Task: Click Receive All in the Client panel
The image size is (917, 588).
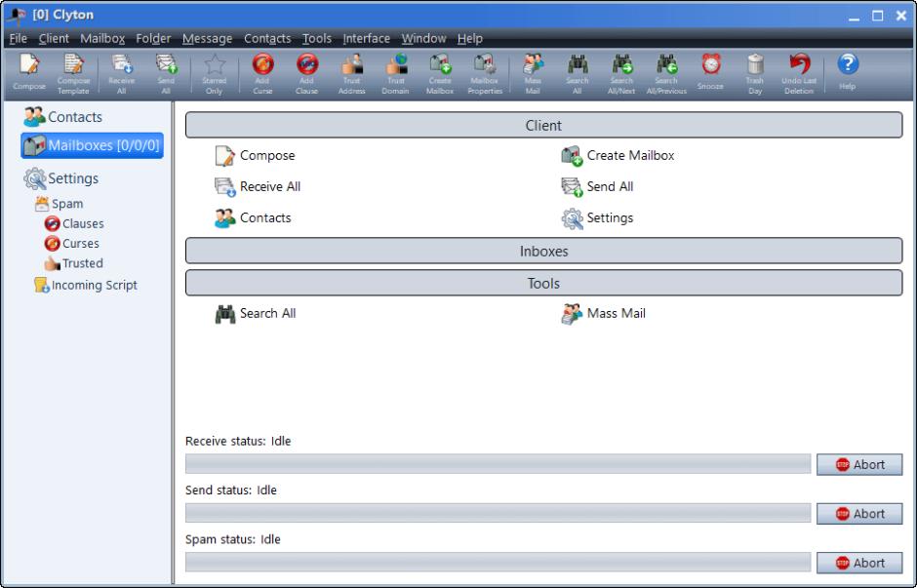Action: 258,186
